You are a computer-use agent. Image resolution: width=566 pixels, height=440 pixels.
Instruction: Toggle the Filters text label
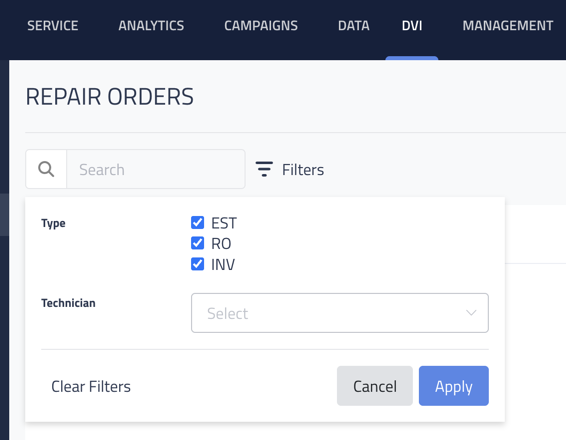tap(303, 170)
